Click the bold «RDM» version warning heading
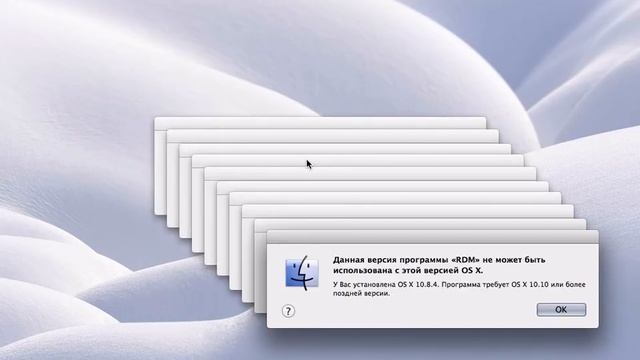This screenshot has width=640, height=360. click(x=439, y=265)
